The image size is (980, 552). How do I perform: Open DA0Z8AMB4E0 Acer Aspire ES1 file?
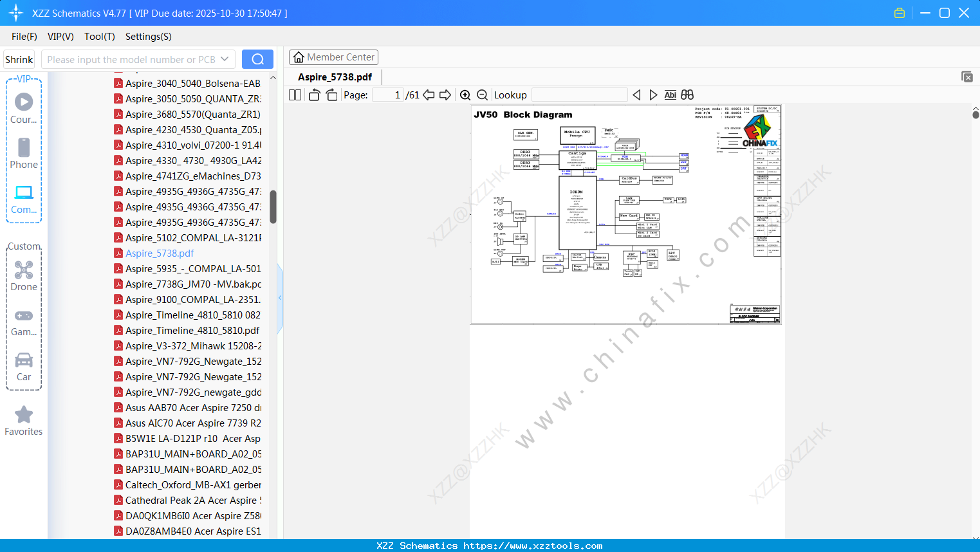click(x=187, y=531)
